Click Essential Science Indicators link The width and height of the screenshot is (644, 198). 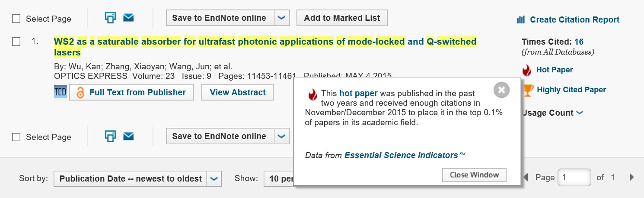coord(401,155)
